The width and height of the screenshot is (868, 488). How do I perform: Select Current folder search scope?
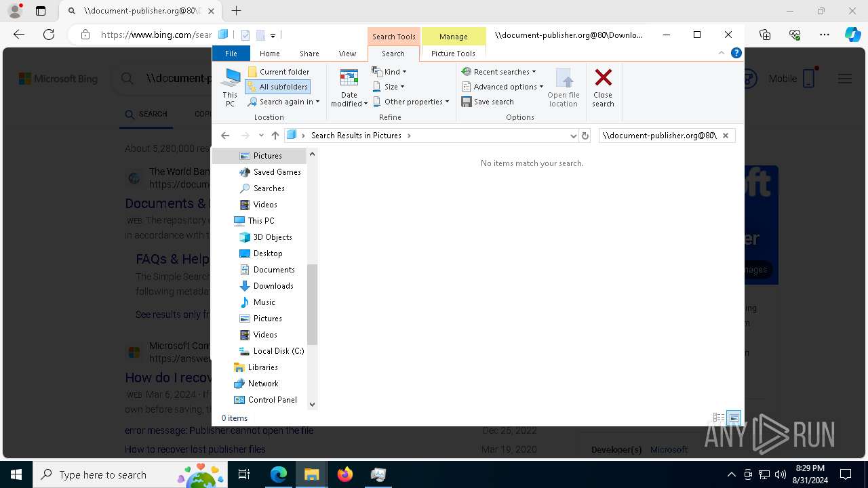(x=279, y=72)
